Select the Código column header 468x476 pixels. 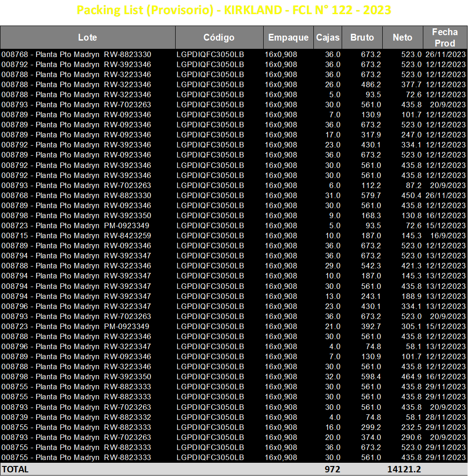point(219,37)
